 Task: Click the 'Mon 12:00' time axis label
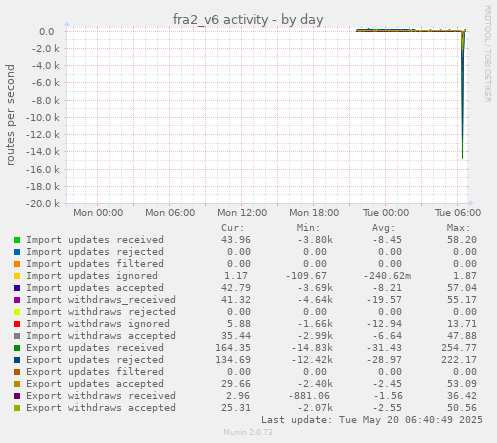pos(242,213)
